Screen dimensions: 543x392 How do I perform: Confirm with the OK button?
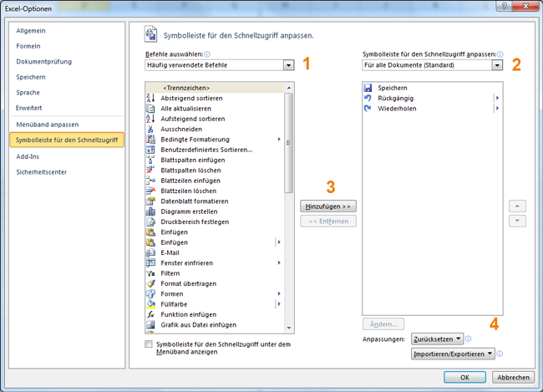[464, 378]
